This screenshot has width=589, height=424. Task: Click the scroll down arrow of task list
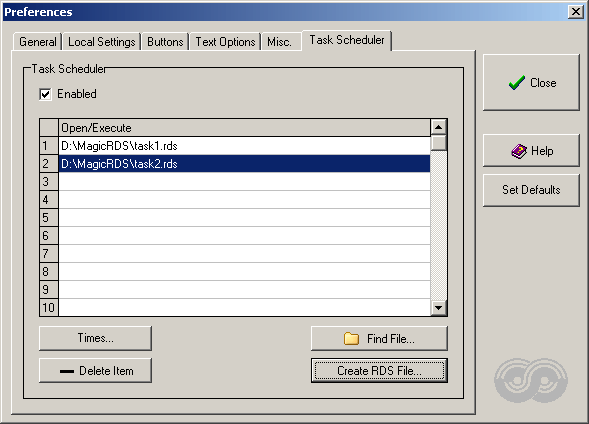[x=438, y=308]
